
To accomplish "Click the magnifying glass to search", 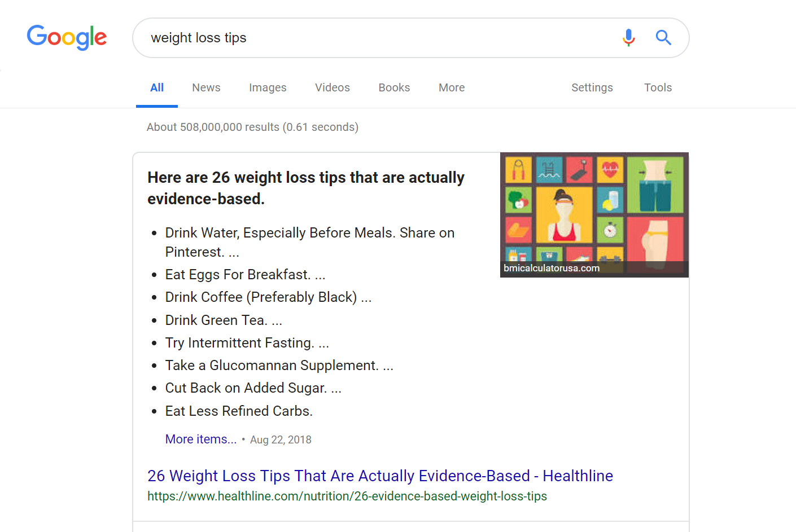I will tap(663, 38).
